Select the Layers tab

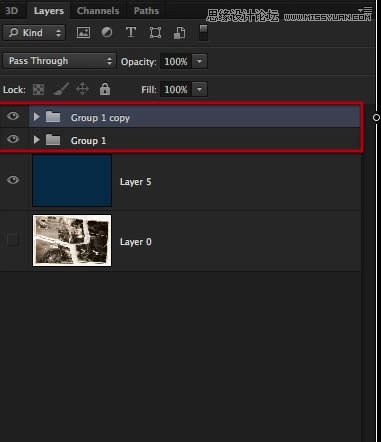(49, 11)
